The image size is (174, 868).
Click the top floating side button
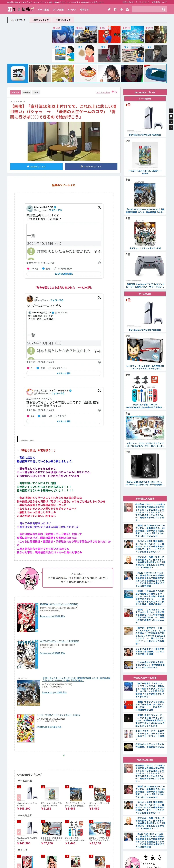click(x=171, y=111)
